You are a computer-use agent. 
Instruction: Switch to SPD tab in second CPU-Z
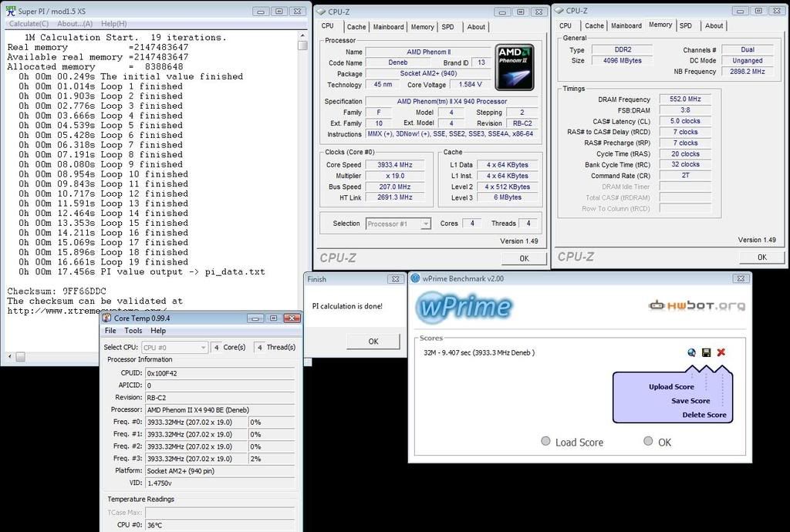(x=686, y=25)
